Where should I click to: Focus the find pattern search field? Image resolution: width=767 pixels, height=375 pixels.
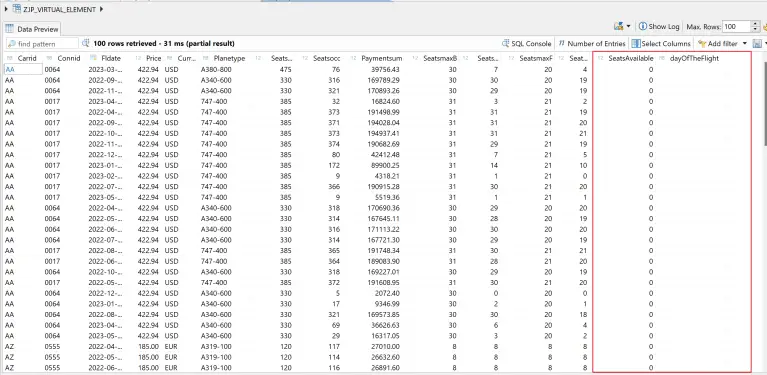tap(42, 44)
